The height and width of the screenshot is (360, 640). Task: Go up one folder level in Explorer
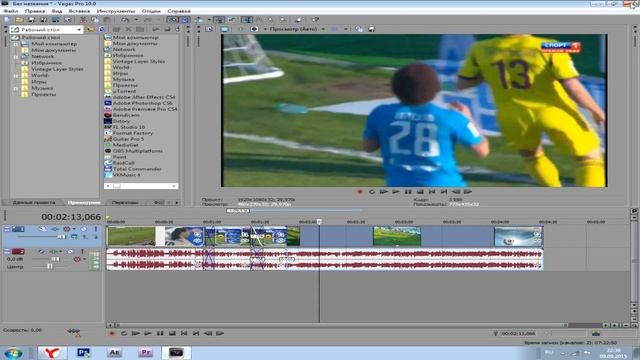tap(90, 29)
